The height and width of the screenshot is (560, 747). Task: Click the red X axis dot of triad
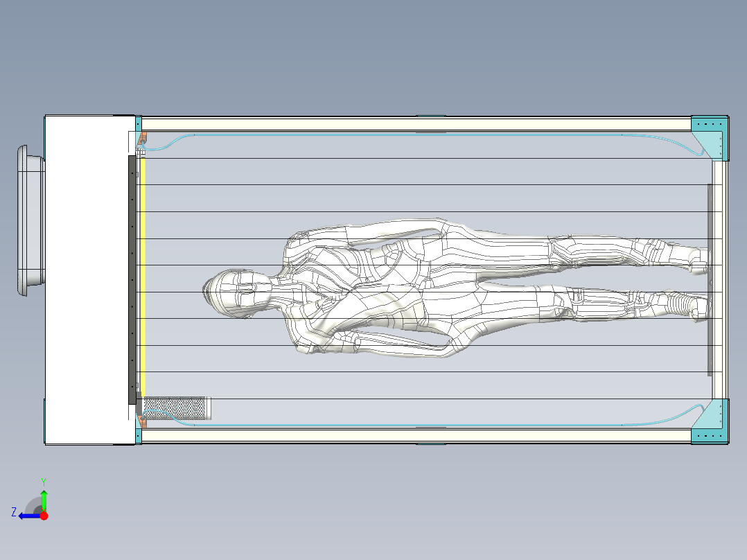tap(44, 516)
